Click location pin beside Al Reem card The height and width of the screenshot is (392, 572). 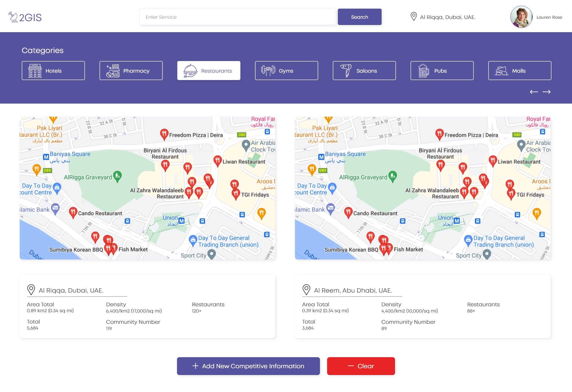306,290
